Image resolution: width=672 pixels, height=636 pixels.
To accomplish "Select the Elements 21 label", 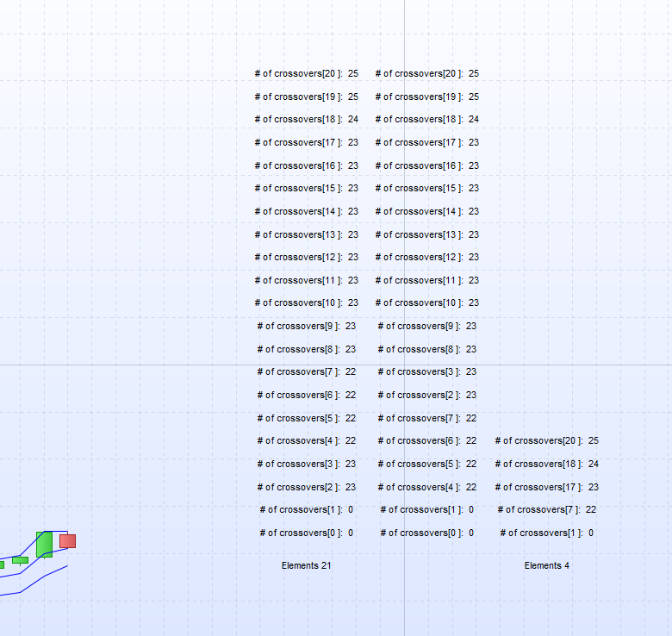I will [x=306, y=565].
